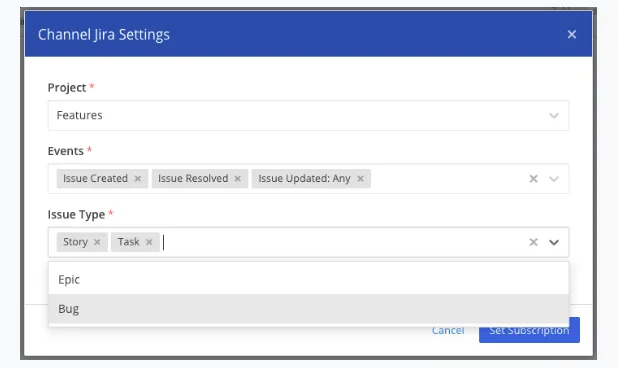Expand the Events dropdown chevron
Image resolution: width=618 pixels, height=368 pixels.
coord(554,179)
